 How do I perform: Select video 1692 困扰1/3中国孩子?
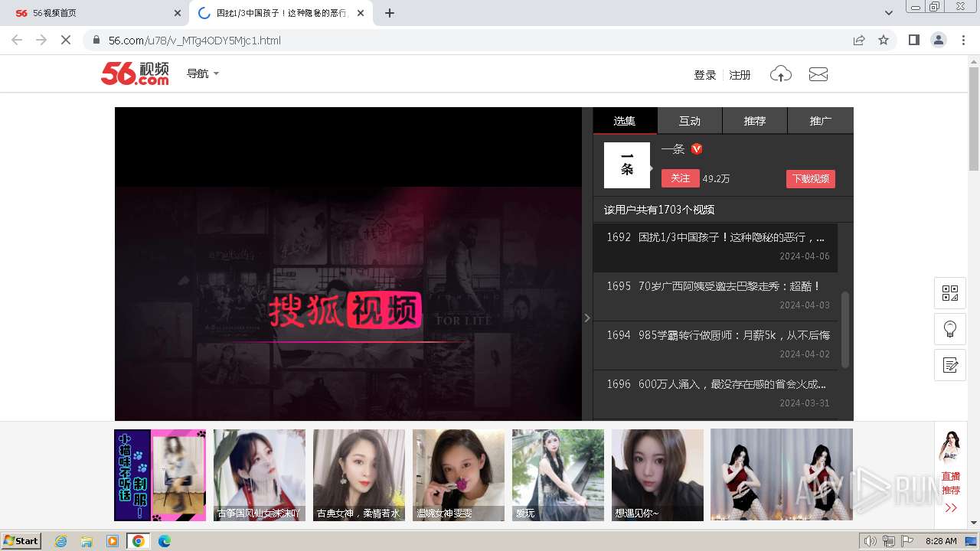pyautogui.click(x=715, y=247)
